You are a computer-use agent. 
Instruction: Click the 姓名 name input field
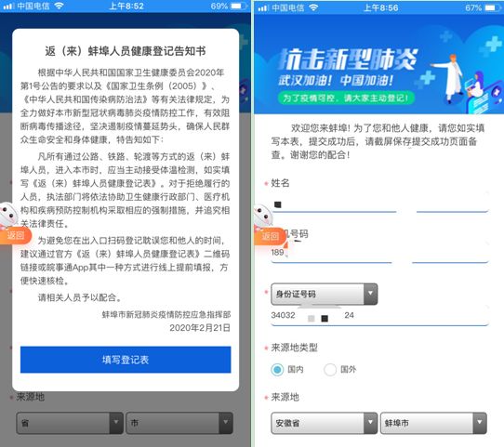380,204
